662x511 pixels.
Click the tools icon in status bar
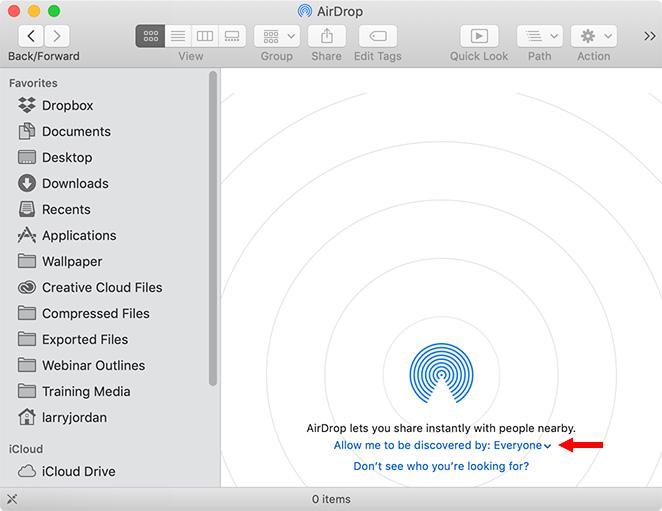[12, 499]
